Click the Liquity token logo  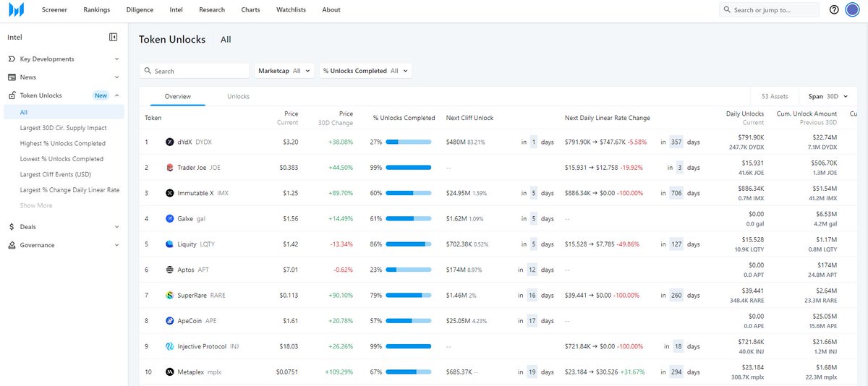coord(170,244)
